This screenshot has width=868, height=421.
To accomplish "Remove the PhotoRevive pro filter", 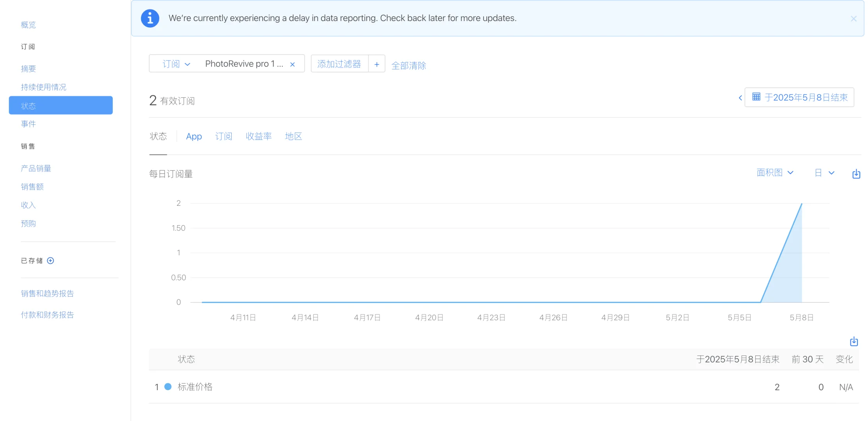I will [x=292, y=64].
